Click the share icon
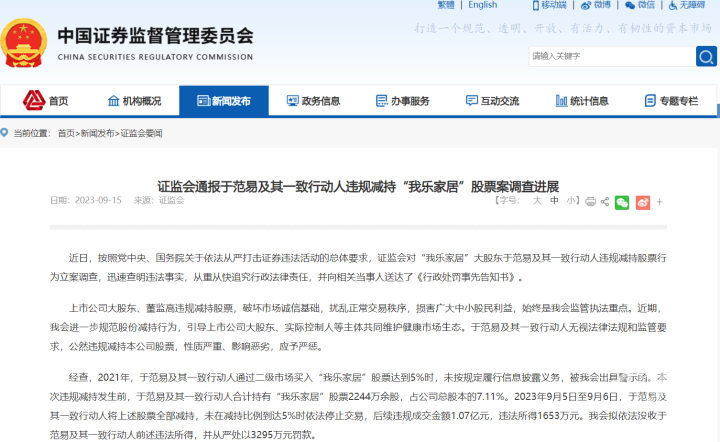This screenshot has width=720, height=442. [x=605, y=201]
